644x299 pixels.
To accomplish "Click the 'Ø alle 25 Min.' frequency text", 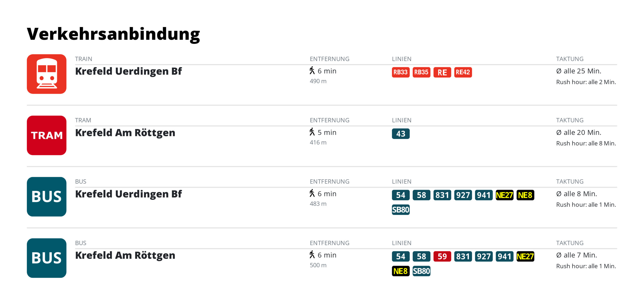I will pos(579,71).
